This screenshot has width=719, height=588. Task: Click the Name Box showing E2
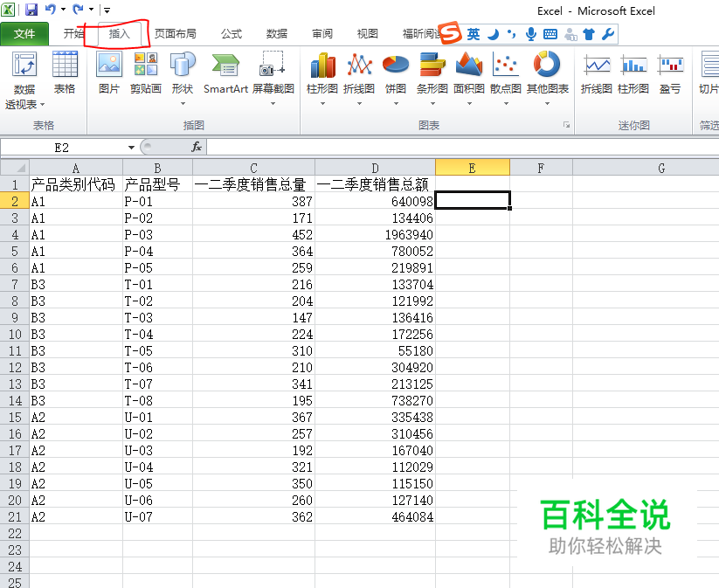62,148
